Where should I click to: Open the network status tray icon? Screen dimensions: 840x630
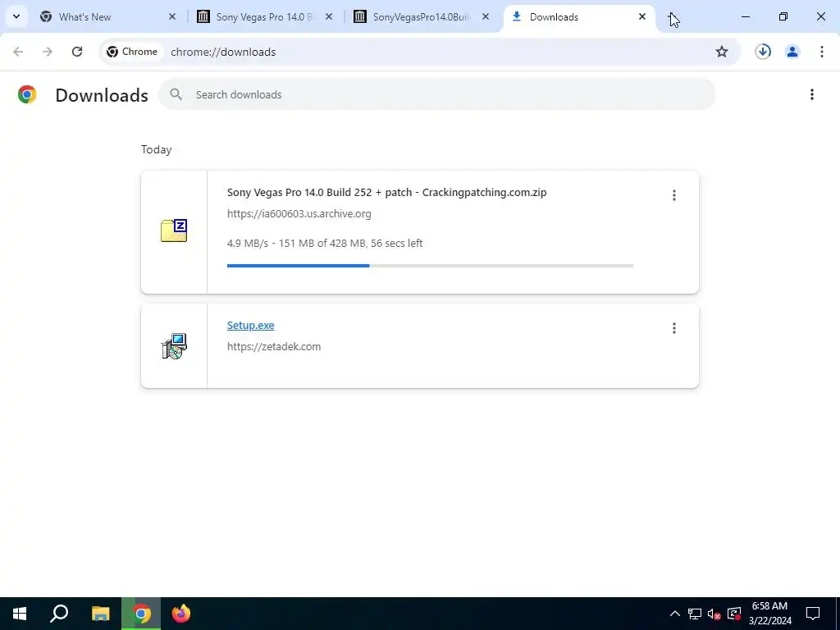tap(695, 614)
